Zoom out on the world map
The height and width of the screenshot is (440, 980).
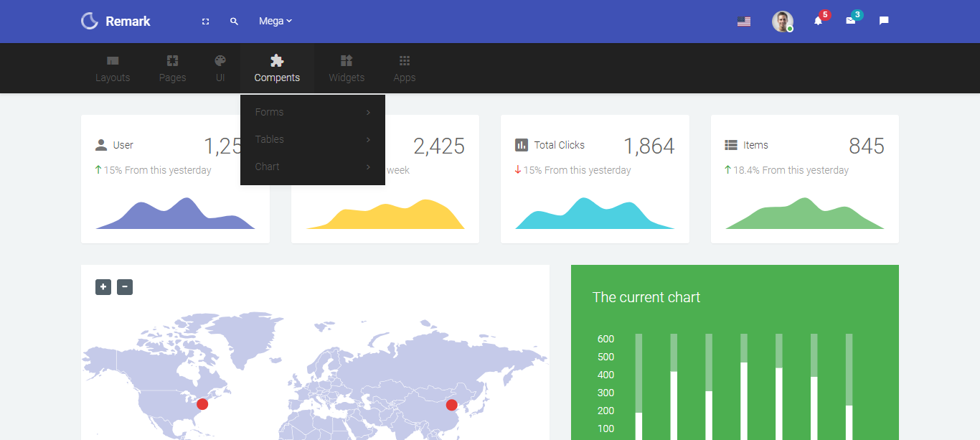click(125, 287)
